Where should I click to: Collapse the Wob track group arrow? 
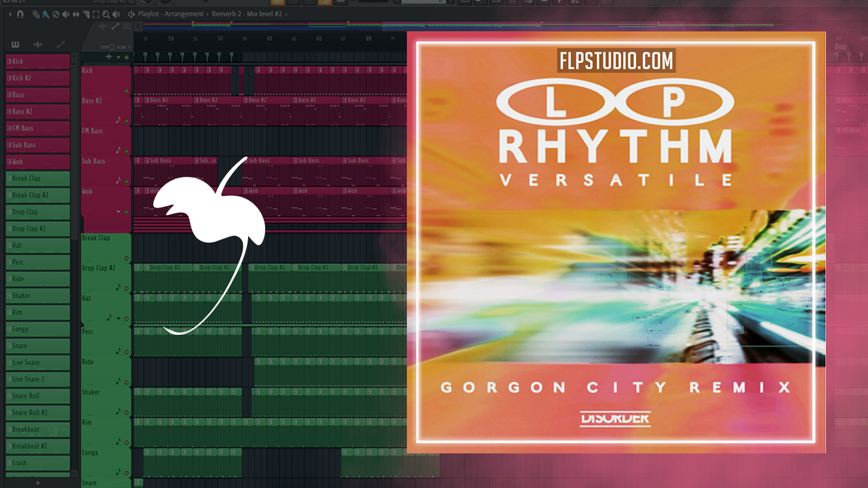(x=118, y=211)
